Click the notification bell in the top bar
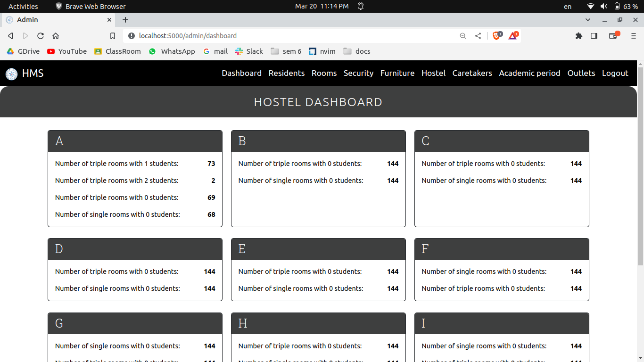Image resolution: width=644 pixels, height=362 pixels. coord(361,6)
